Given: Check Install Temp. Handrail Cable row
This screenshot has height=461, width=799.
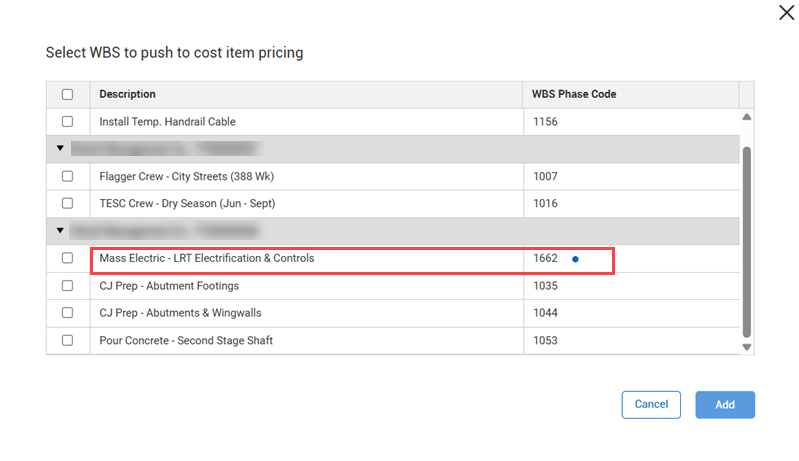Looking at the screenshot, I should [x=68, y=122].
